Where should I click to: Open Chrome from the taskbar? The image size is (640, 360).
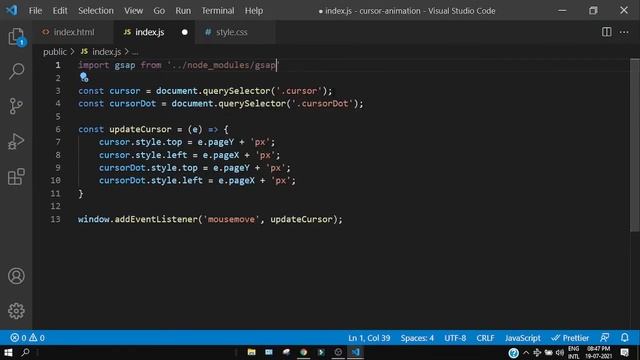point(304,352)
